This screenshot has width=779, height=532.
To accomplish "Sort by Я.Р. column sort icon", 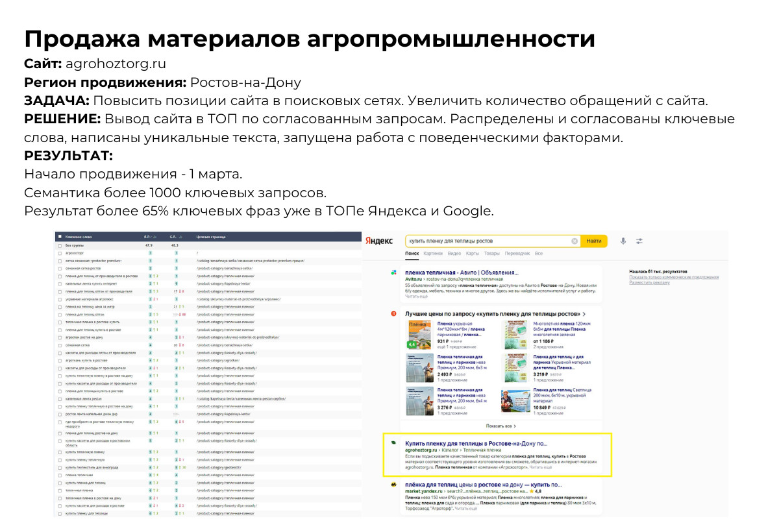I will point(156,237).
